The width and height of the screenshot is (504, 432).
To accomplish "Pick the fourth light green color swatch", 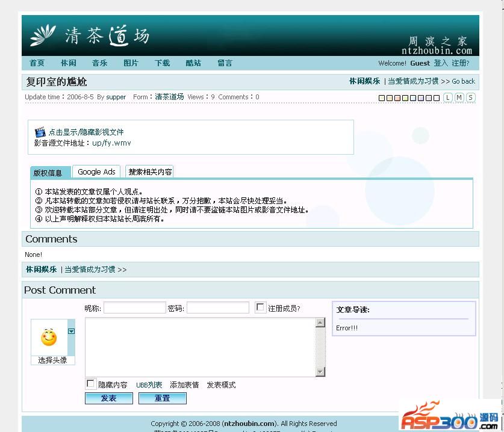I will pyautogui.click(x=405, y=98).
